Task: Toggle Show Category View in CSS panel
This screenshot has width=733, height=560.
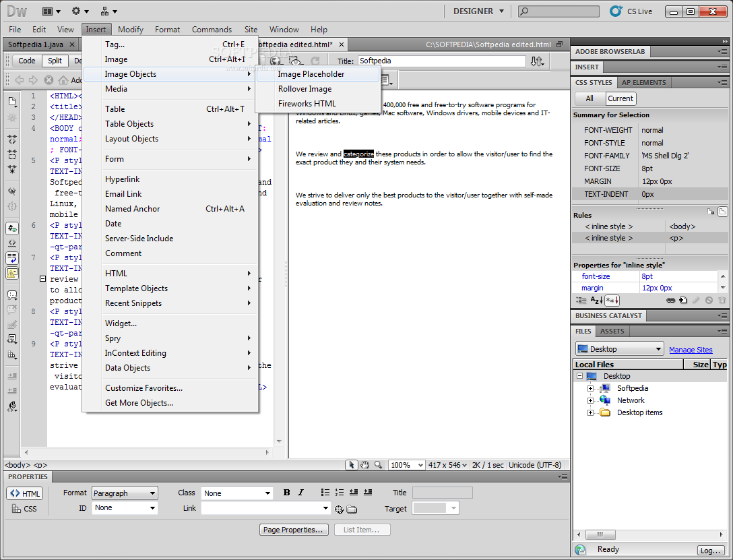Action: pyautogui.click(x=579, y=301)
